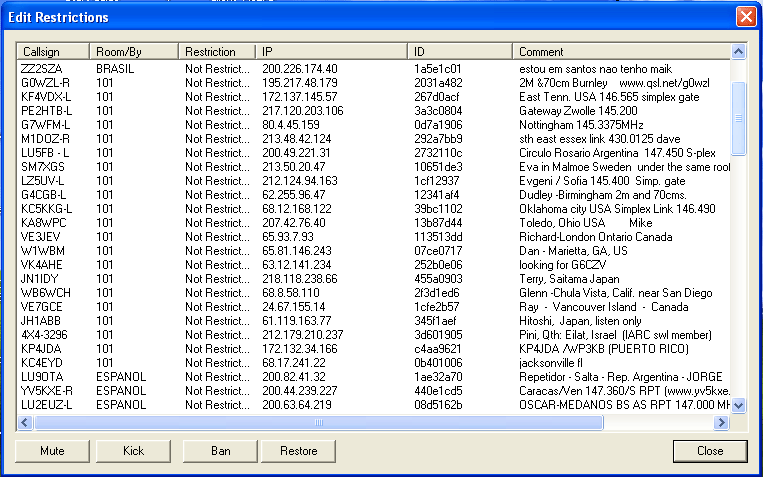This screenshot has height=477, width=763.
Task: Click the Restriction column header
Action: coord(217,51)
